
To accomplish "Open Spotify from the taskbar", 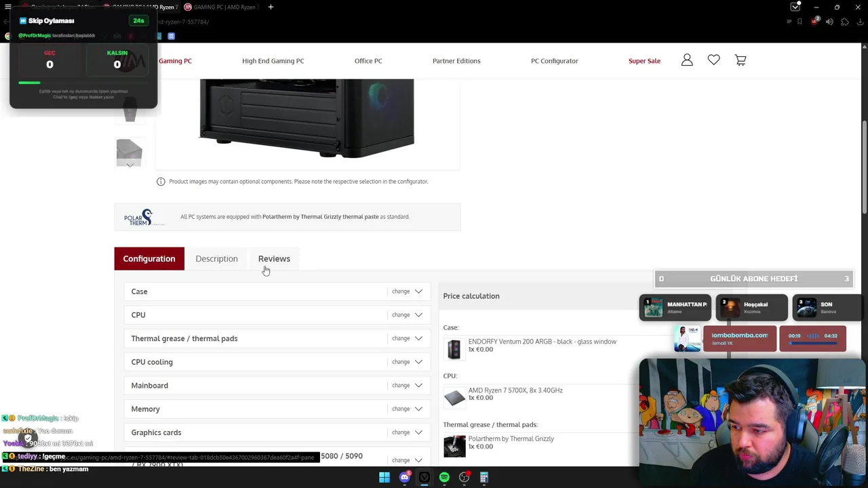I will [x=444, y=478].
